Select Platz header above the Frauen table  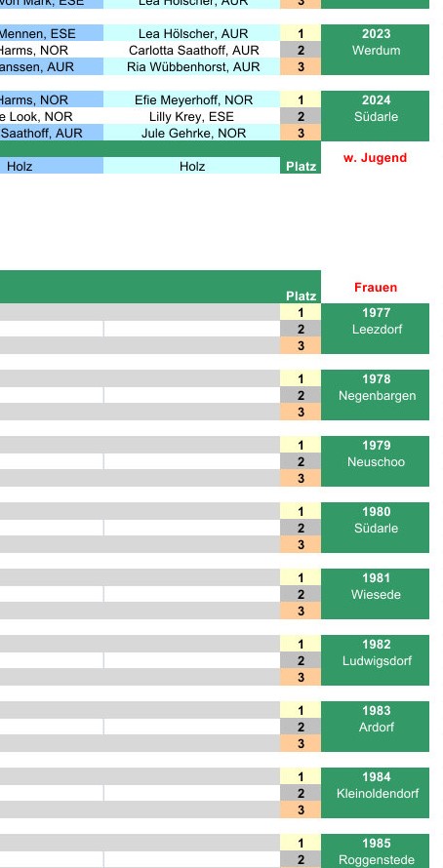(301, 296)
